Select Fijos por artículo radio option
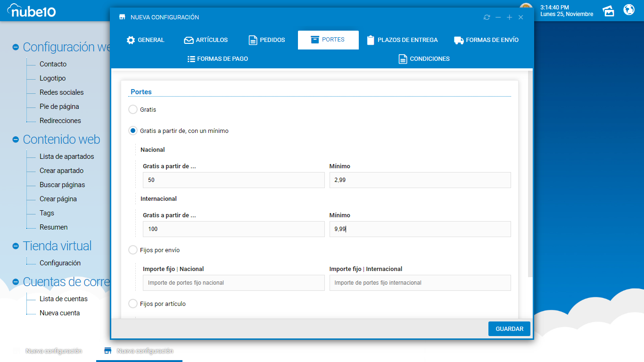644x362 pixels. 133,304
